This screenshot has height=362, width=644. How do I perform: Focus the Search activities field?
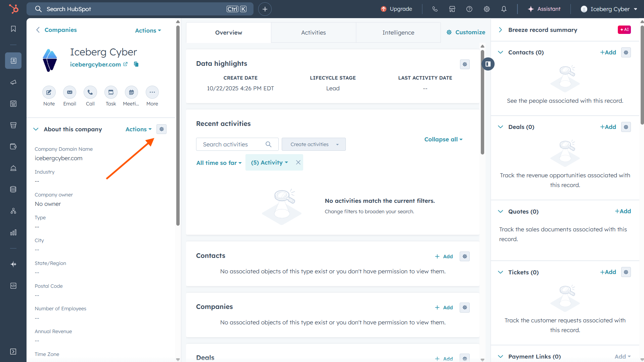[237, 144]
